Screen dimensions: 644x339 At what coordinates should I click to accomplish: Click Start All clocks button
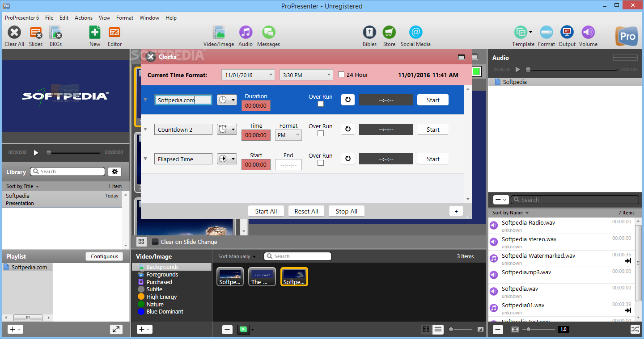pyautogui.click(x=266, y=211)
